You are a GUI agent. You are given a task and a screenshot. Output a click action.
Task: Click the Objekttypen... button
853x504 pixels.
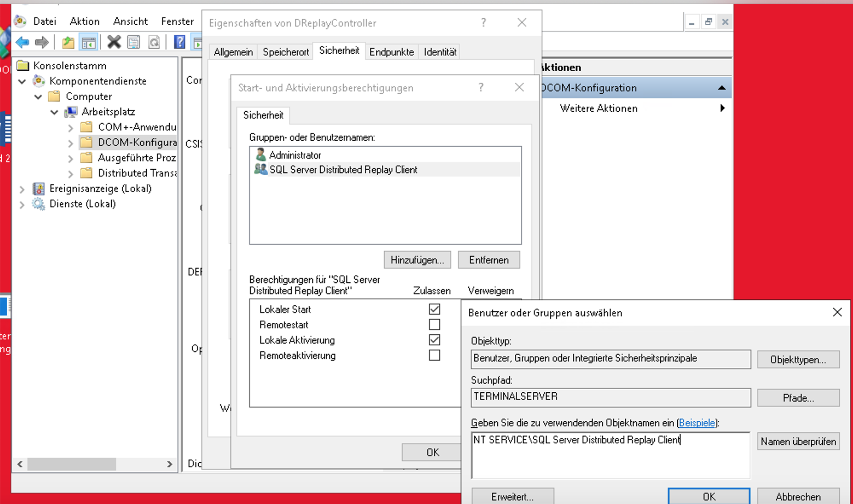pyautogui.click(x=798, y=359)
